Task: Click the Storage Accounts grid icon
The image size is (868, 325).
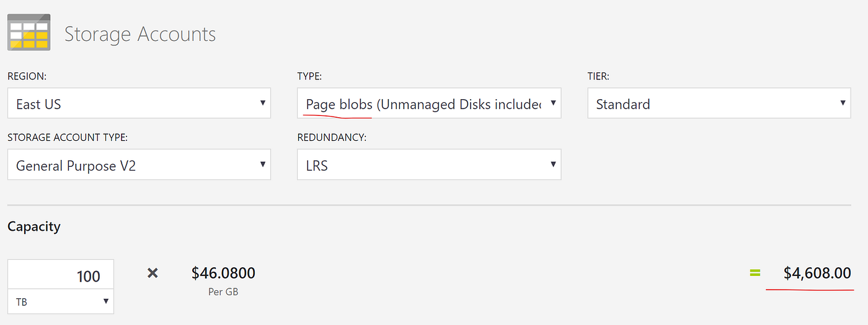Action: tap(29, 32)
